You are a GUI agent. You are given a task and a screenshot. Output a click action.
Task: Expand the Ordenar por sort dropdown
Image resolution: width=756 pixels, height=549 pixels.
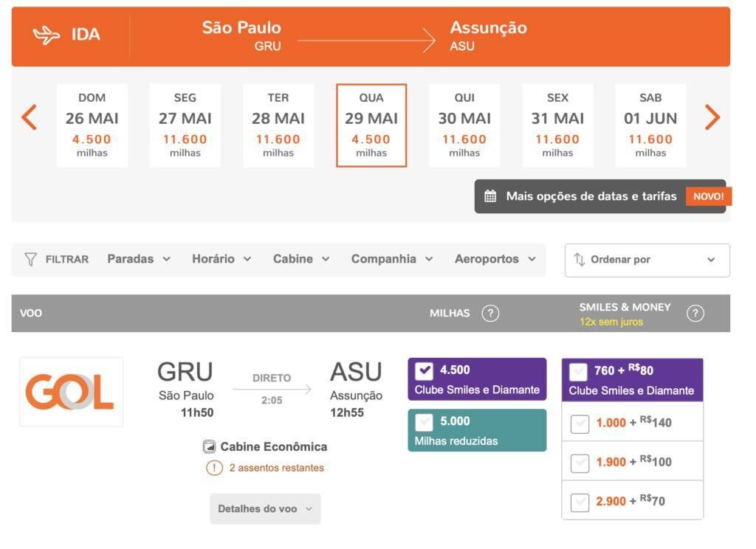click(x=647, y=260)
